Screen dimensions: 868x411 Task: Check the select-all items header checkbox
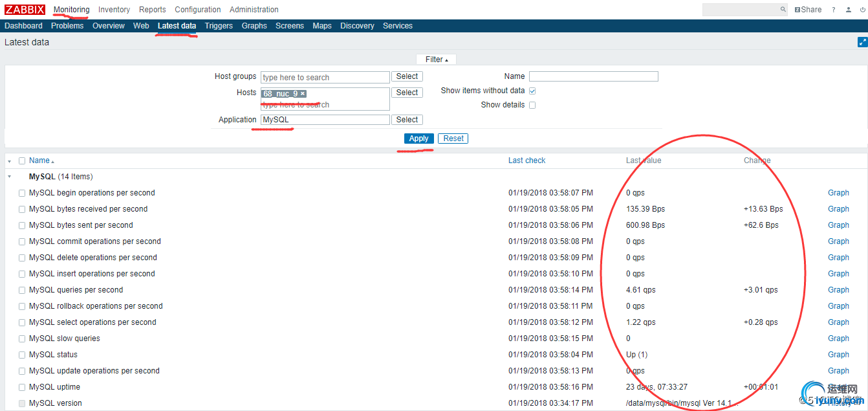[22, 161]
